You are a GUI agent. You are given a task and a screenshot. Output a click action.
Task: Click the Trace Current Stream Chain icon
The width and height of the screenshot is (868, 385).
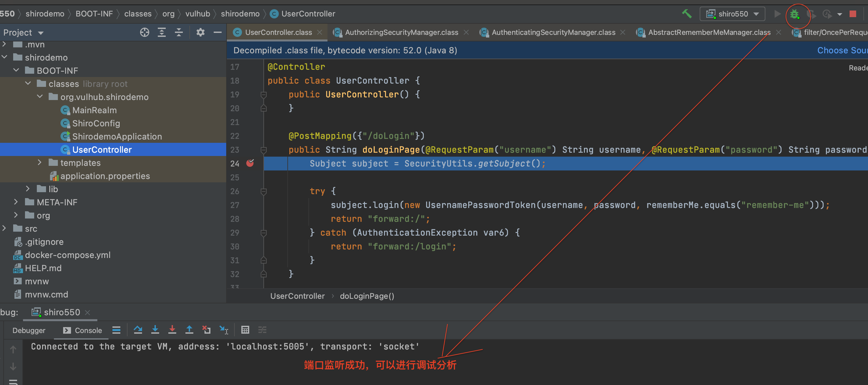click(x=262, y=330)
